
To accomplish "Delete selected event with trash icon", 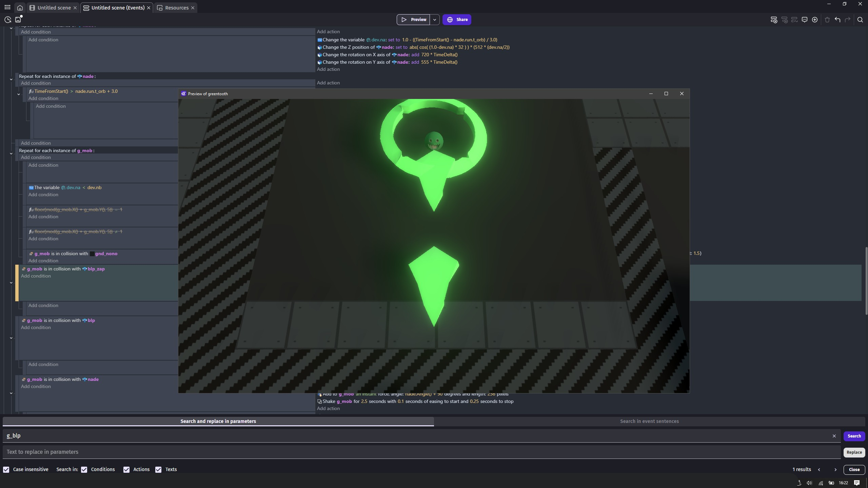I will point(827,20).
